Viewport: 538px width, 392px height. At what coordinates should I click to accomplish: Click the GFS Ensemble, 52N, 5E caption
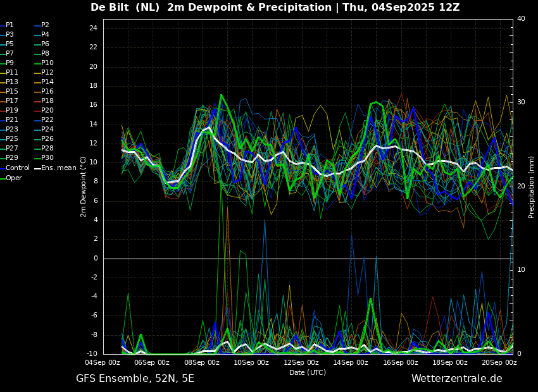tap(135, 379)
